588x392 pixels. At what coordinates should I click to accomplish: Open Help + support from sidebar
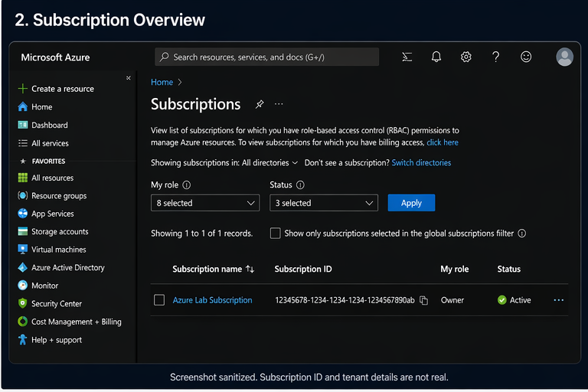50,340
